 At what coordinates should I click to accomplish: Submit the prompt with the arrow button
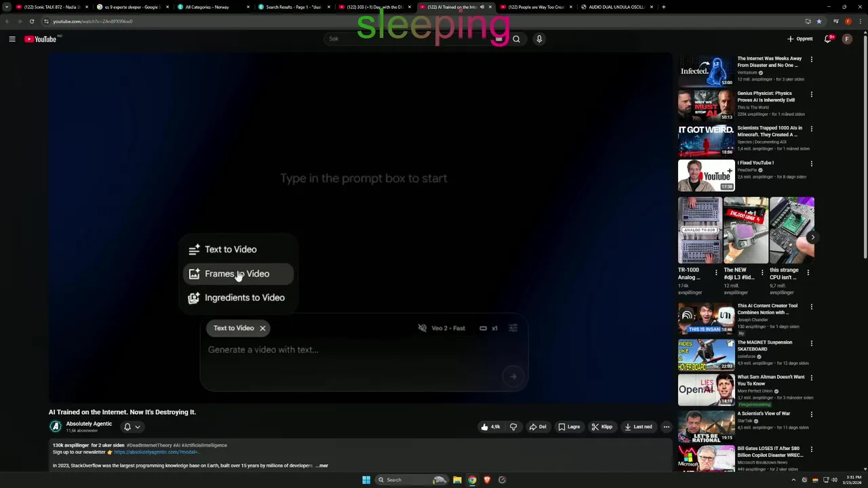(513, 376)
